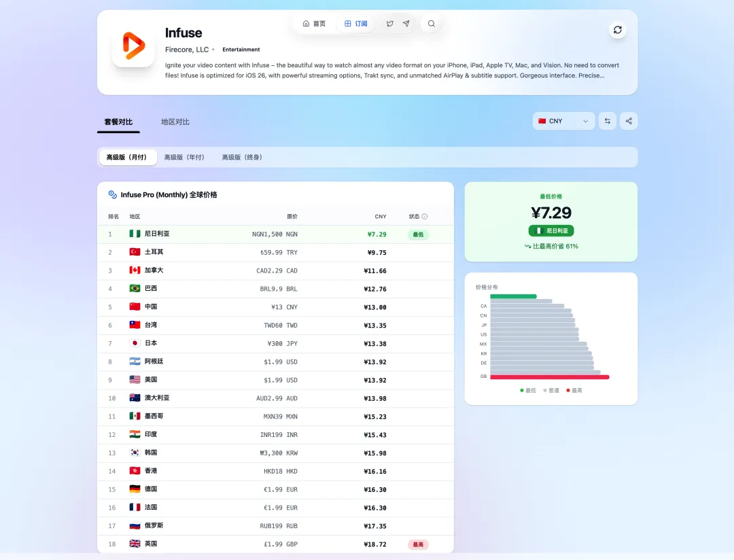Click the ¥7.29 price in Nigeria row

point(377,234)
